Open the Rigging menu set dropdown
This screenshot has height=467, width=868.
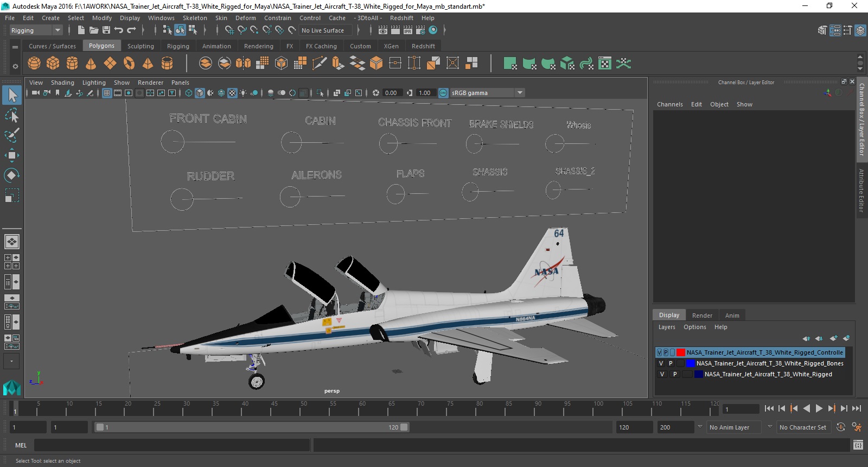pos(36,30)
